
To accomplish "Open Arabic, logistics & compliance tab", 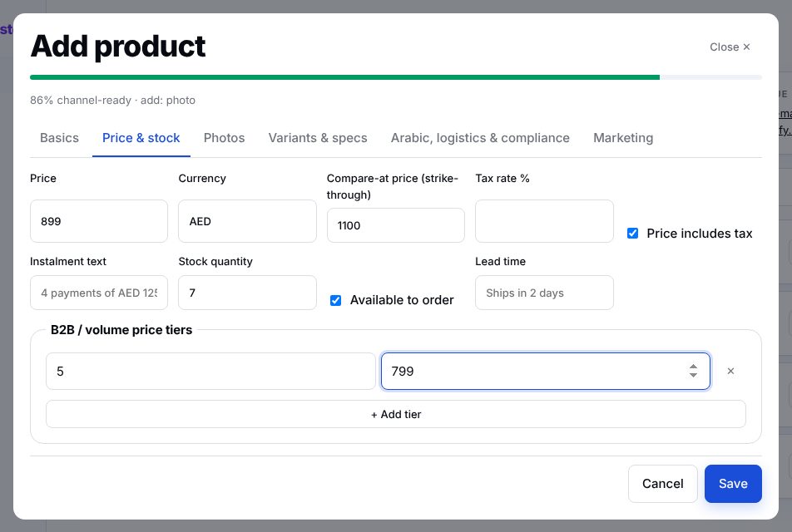I will tap(480, 138).
